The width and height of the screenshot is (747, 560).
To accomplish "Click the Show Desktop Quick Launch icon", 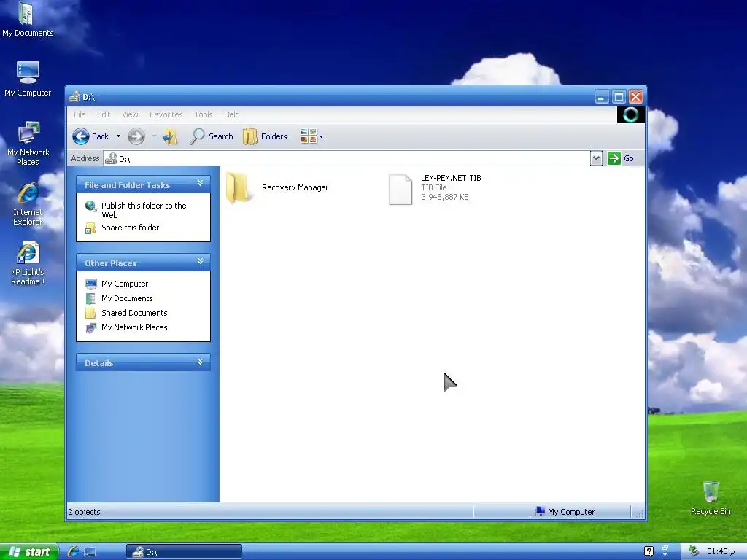I will pos(90,551).
